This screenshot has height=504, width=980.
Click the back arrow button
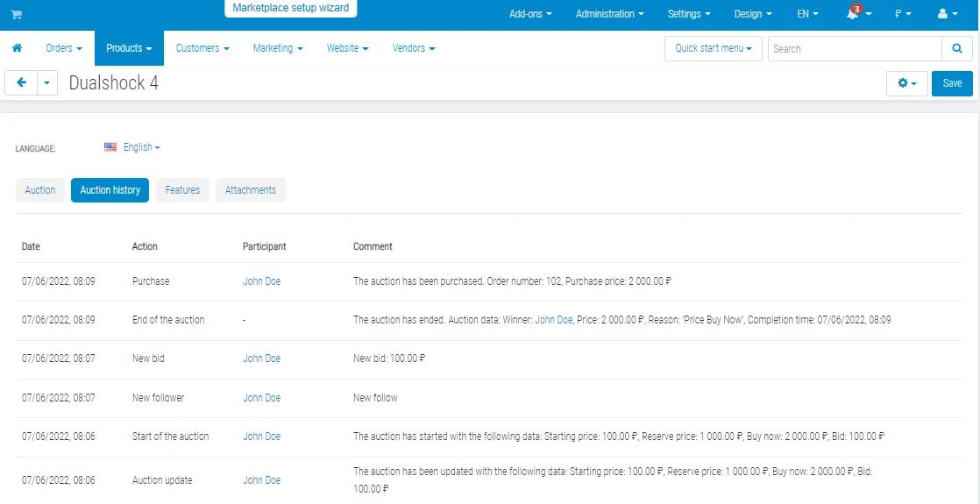click(21, 83)
